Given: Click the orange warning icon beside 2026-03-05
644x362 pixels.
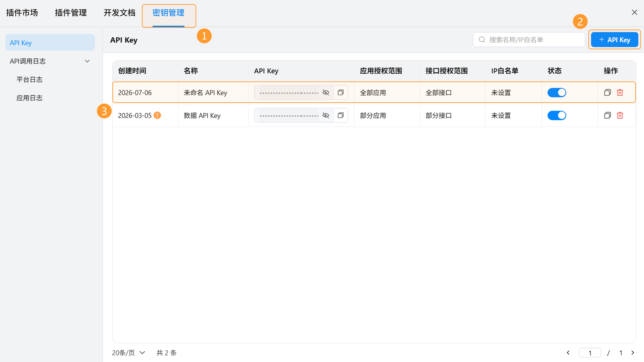Looking at the screenshot, I should point(157,115).
